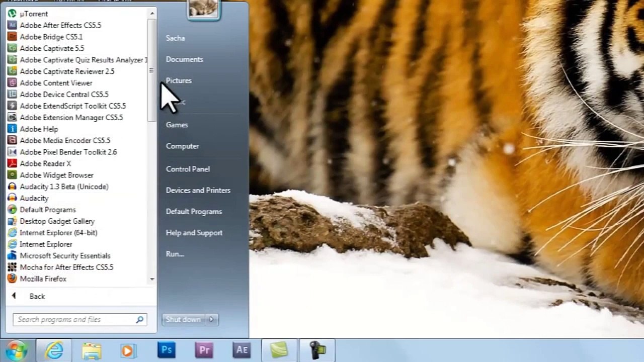Click the Mozilla Firefox icon
644x362 pixels.
(x=12, y=279)
